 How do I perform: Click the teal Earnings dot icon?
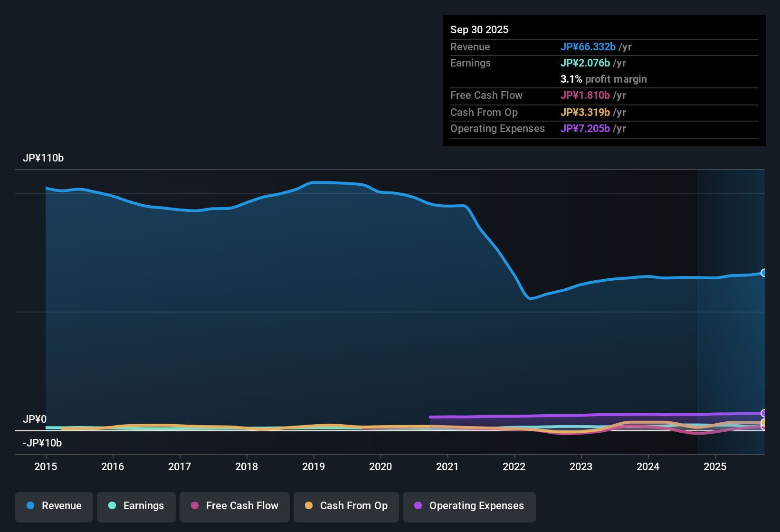point(112,506)
